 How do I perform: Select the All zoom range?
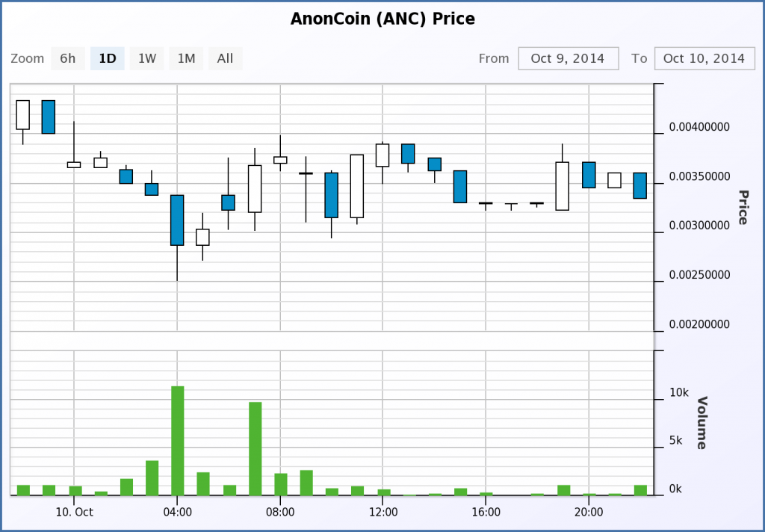pos(225,58)
